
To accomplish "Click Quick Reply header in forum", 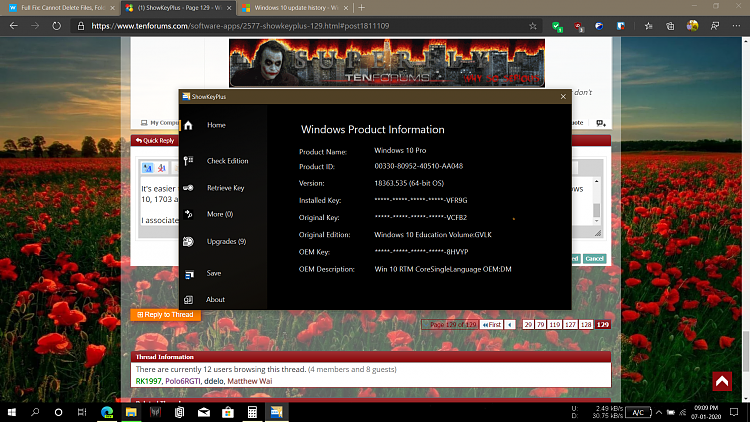I will 155,141.
